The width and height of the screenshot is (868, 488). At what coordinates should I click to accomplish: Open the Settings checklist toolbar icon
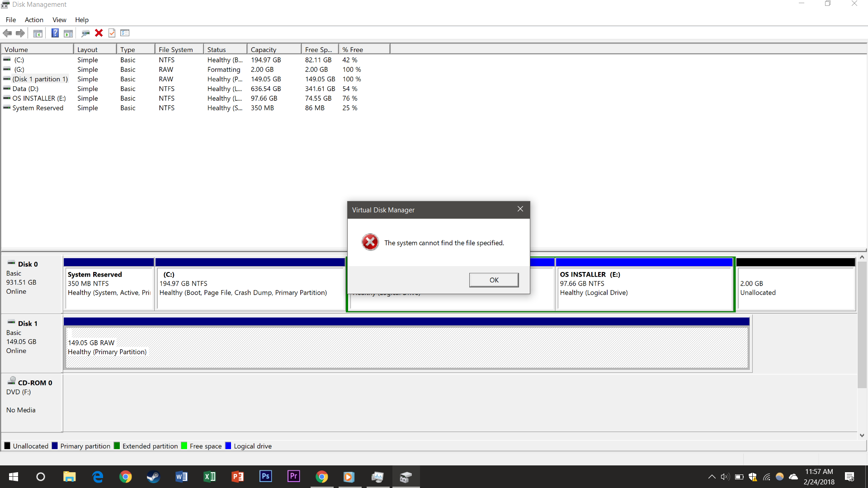(125, 33)
